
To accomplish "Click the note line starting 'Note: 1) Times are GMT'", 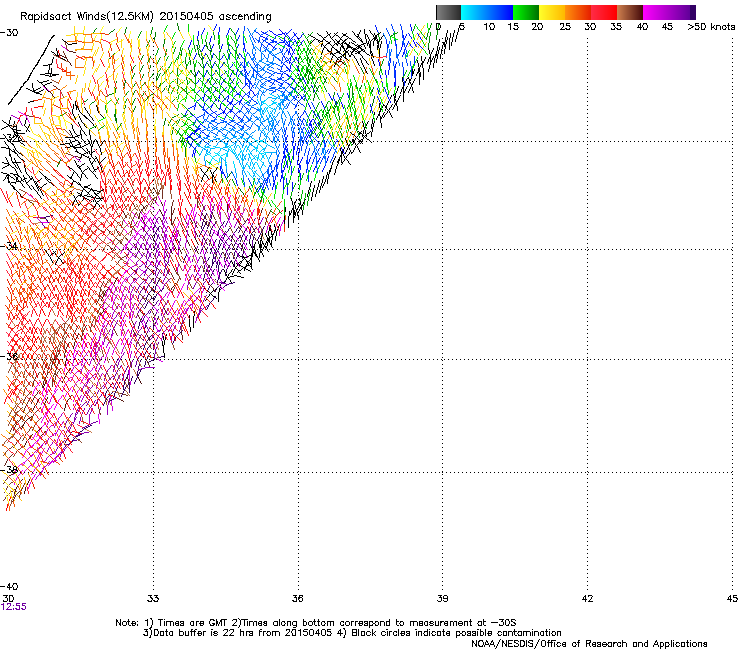I will 316,623.
